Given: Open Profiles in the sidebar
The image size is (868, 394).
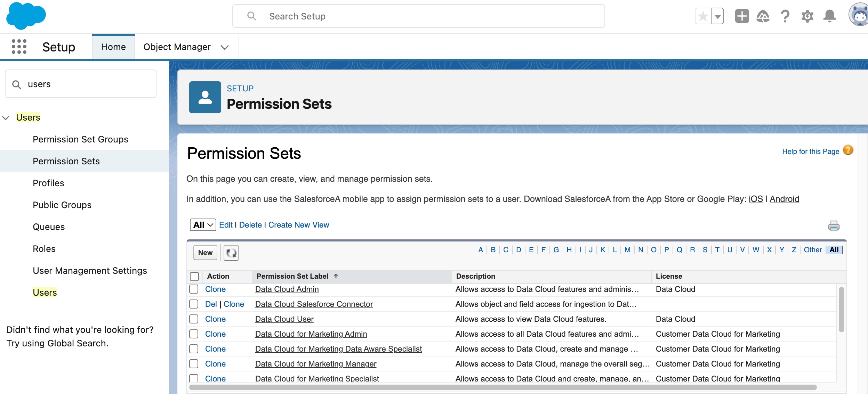Looking at the screenshot, I should pyautogui.click(x=48, y=183).
